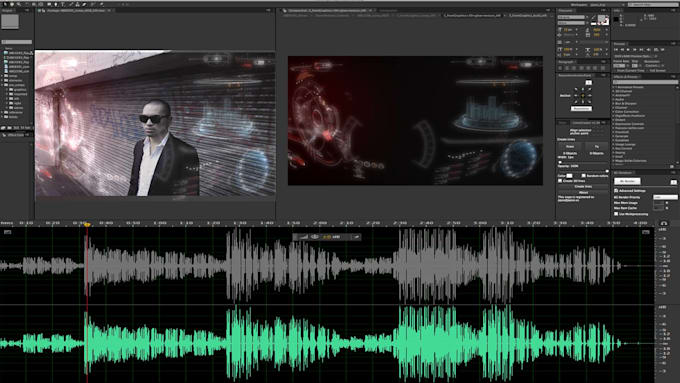Jump to first frame in Preview panel

pyautogui.click(x=616, y=50)
